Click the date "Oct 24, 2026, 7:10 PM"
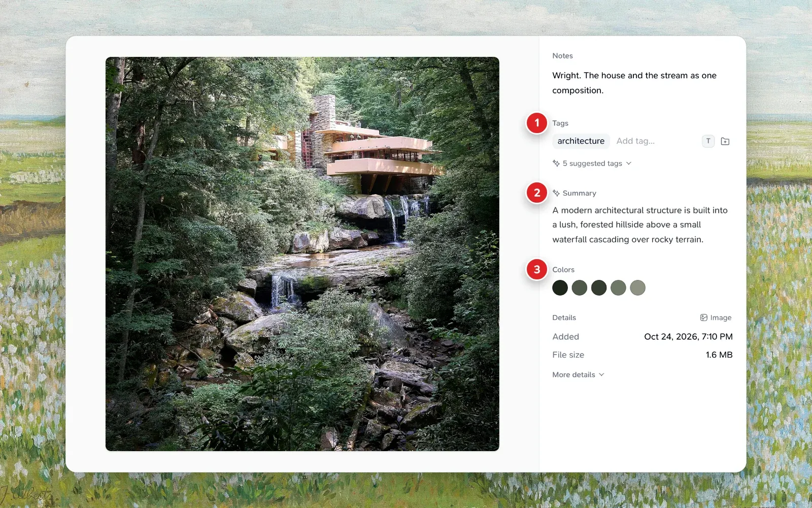Screen dimensions: 812x508 [x=688, y=337]
